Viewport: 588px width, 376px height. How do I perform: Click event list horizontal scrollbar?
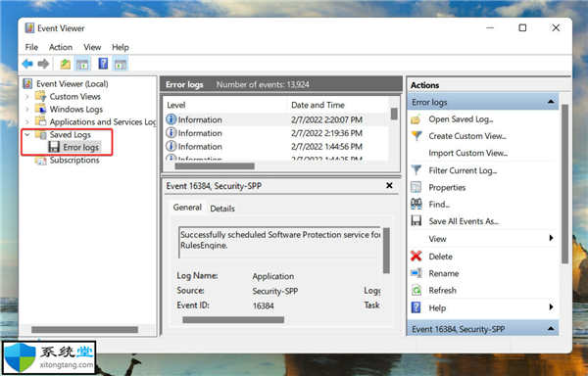coord(215,165)
